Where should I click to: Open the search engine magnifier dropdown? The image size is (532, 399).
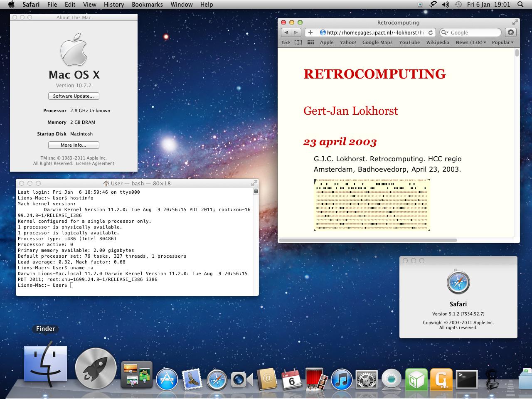[445, 32]
